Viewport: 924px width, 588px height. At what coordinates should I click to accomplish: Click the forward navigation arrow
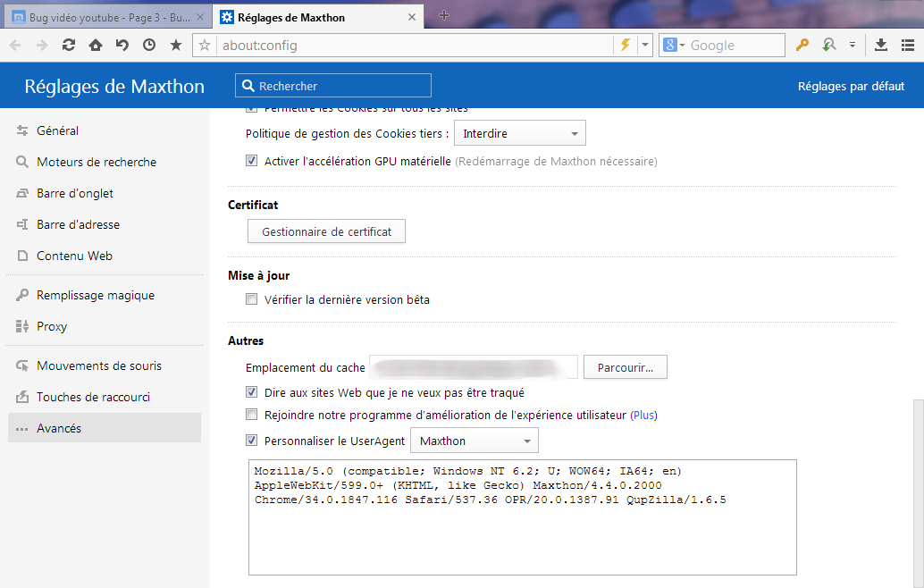coord(42,45)
